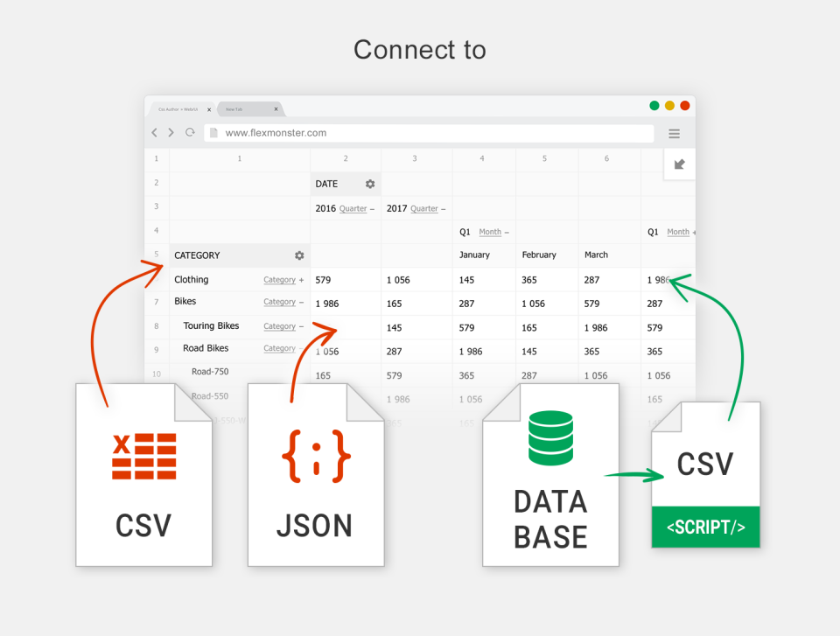Collapse the 2016 Quarter column
Screen dimensions: 840x636
[x=372, y=208]
